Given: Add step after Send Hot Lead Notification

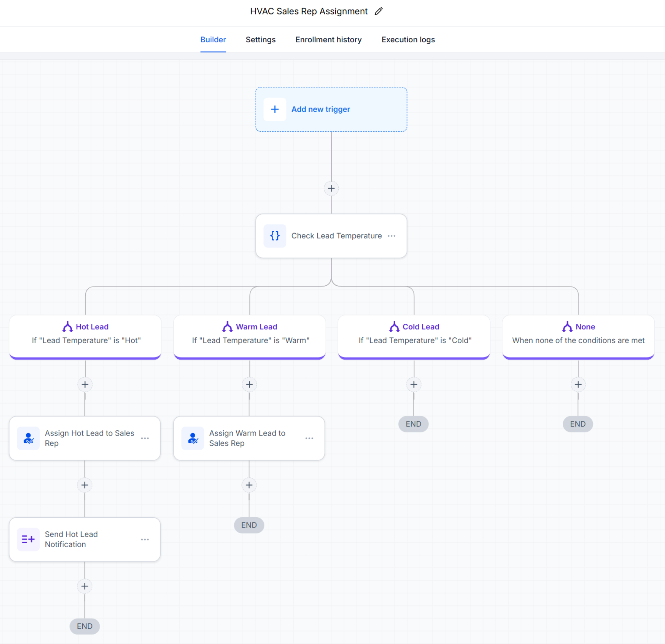Looking at the screenshot, I should click(x=85, y=586).
